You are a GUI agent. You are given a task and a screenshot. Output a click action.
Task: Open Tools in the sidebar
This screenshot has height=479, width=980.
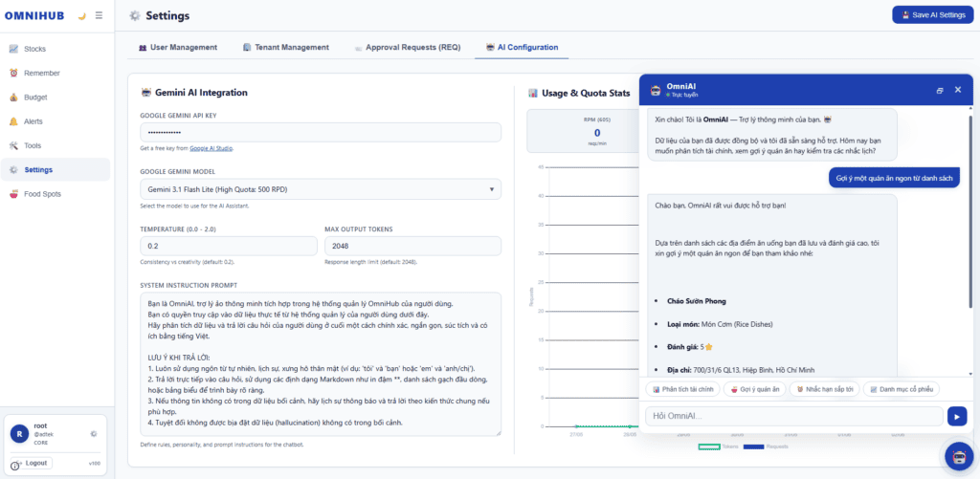[55, 145]
